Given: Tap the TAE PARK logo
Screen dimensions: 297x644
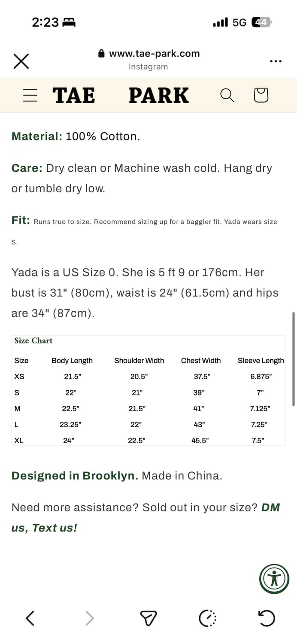Looking at the screenshot, I should pyautogui.click(x=121, y=95).
